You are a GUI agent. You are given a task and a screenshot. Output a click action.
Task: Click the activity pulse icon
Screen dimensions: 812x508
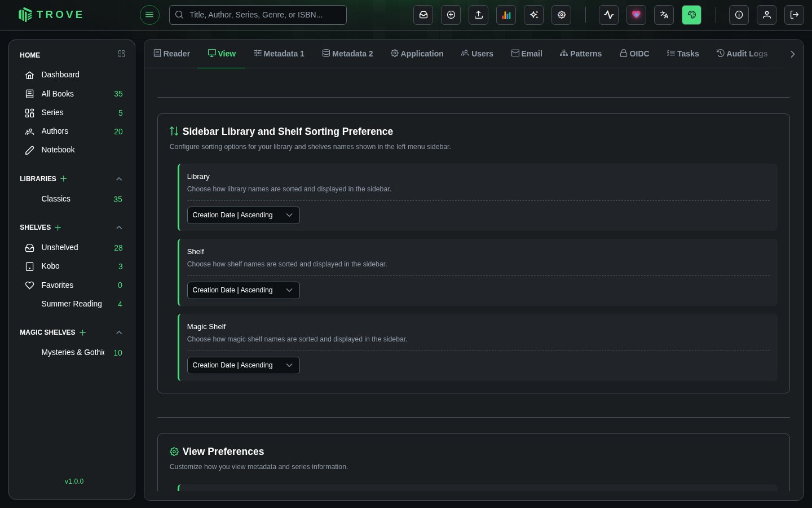(608, 15)
